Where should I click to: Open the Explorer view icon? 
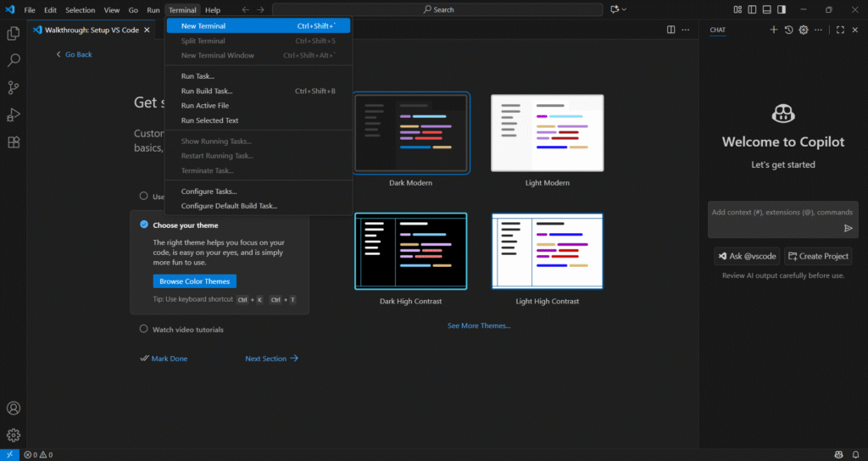pos(14,34)
